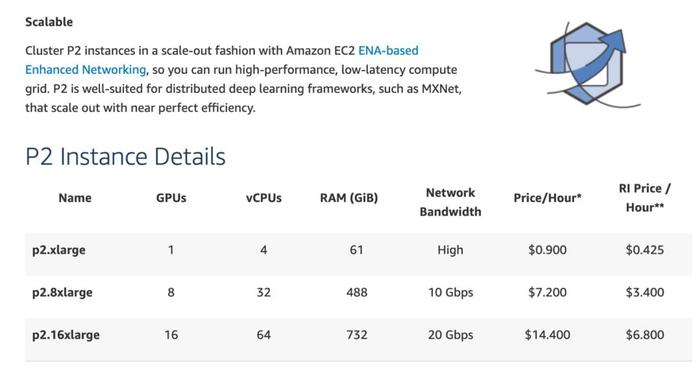Click the Enhanced Networking link text
700x372 pixels.
[86, 70]
